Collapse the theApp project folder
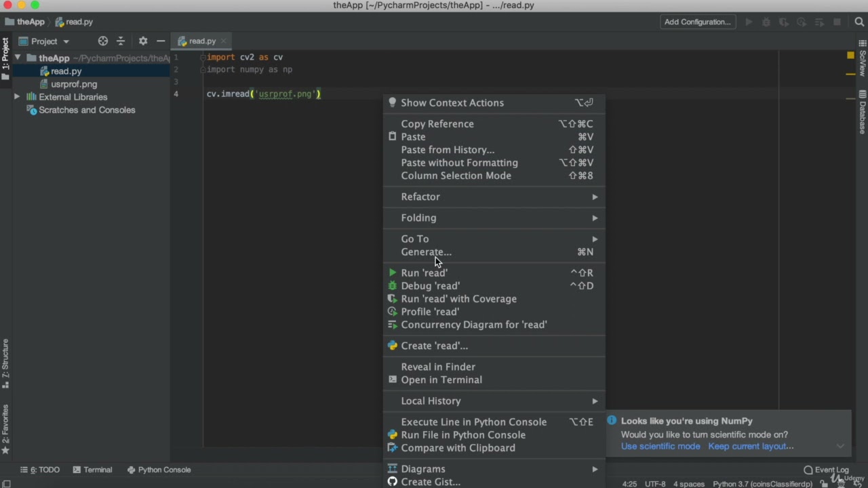 [17, 58]
